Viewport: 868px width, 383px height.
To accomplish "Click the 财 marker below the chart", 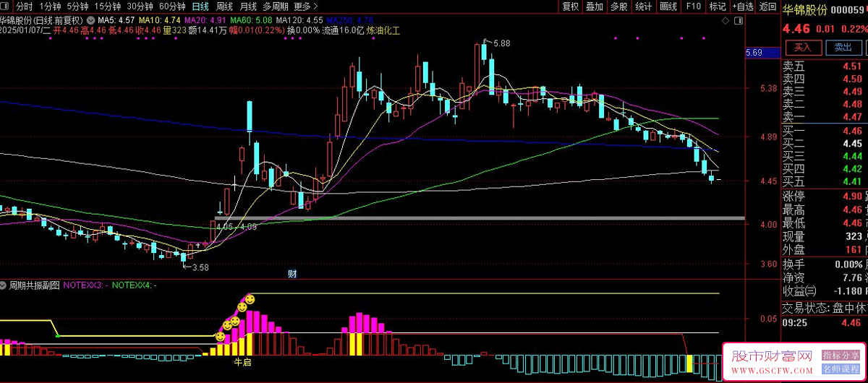I will tap(293, 273).
